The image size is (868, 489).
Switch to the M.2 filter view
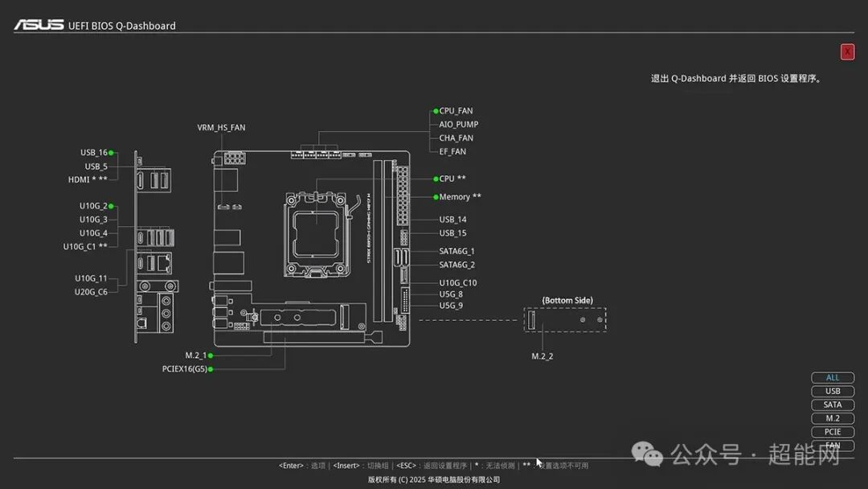tap(833, 418)
